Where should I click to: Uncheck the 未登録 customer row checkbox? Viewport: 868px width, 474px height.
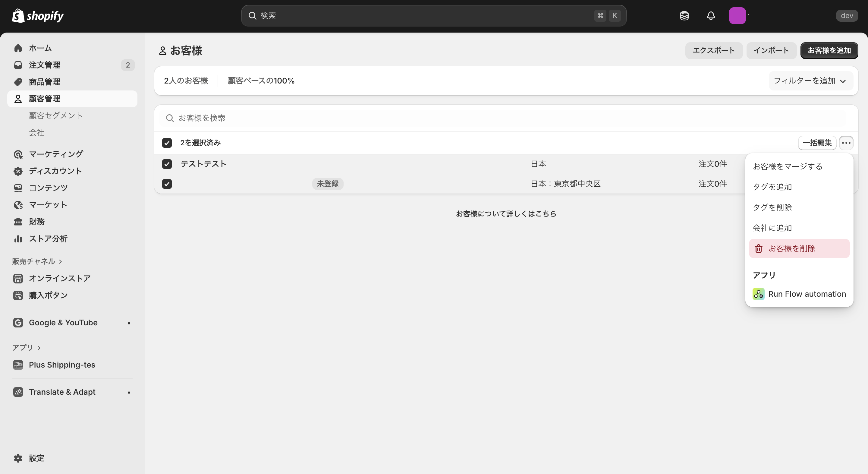[x=167, y=184]
